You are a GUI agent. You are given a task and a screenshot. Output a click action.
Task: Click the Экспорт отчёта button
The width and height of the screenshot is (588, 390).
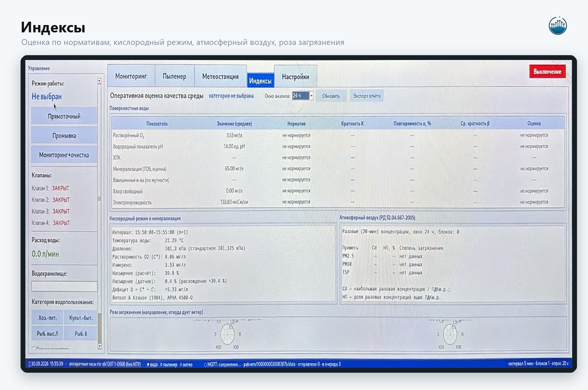coord(367,96)
